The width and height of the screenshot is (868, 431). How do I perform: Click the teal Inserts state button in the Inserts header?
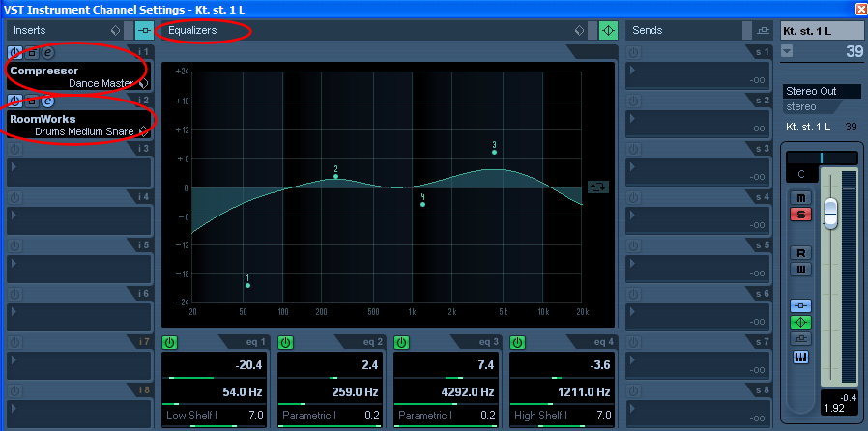[144, 30]
